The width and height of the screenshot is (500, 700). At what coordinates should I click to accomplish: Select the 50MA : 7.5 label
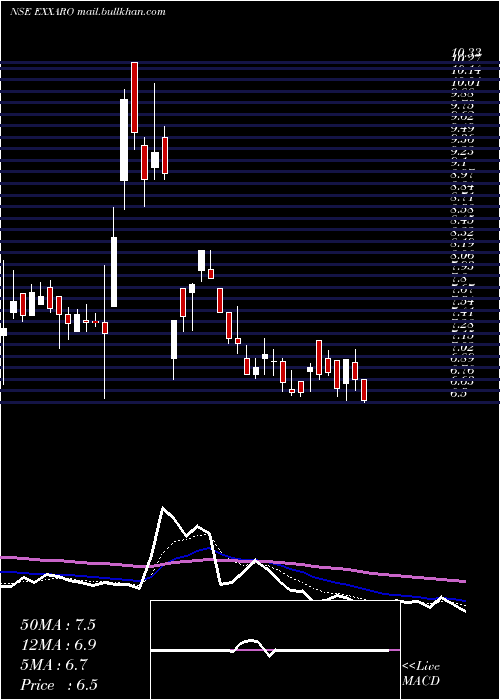[58, 625]
